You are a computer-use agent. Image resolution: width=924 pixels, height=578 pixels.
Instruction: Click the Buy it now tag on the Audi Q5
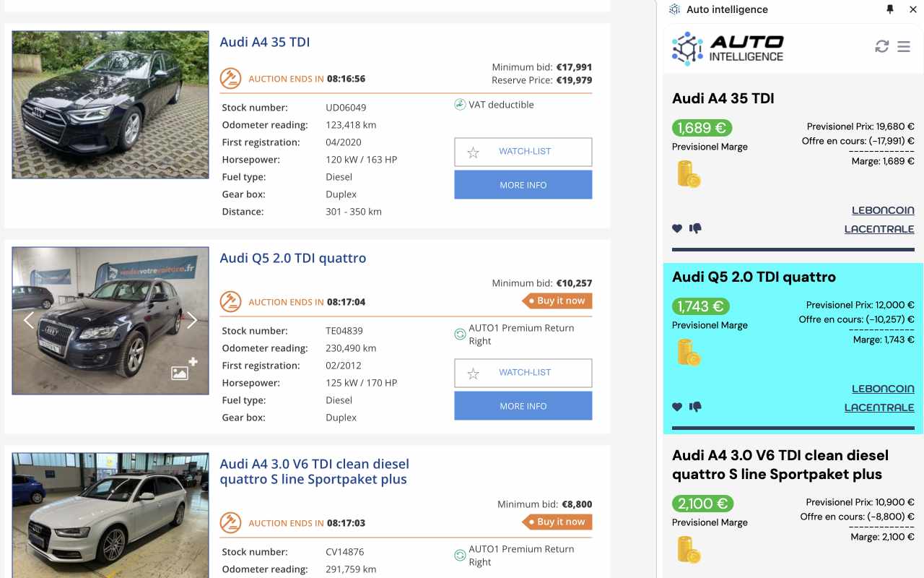557,301
